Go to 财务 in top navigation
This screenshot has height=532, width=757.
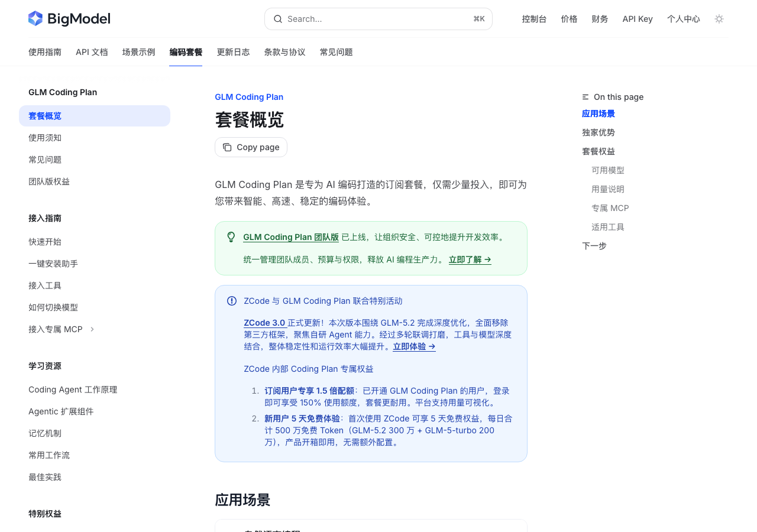[600, 19]
